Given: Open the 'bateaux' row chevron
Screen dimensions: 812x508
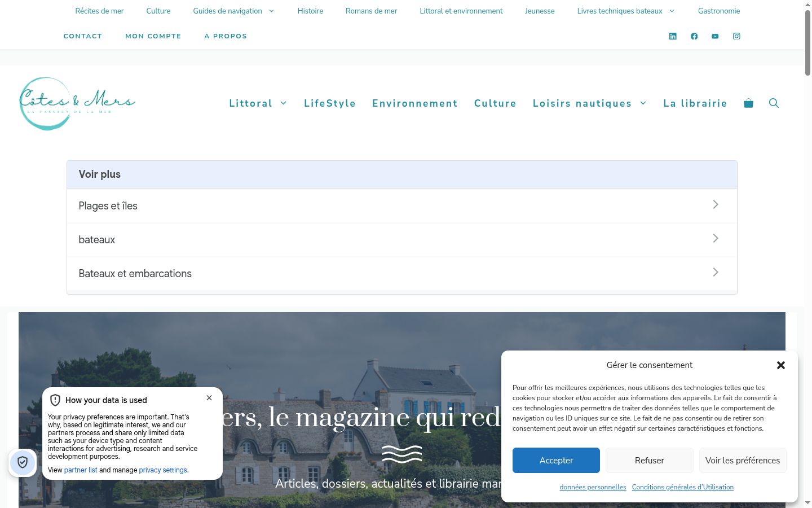Looking at the screenshot, I should (x=715, y=238).
